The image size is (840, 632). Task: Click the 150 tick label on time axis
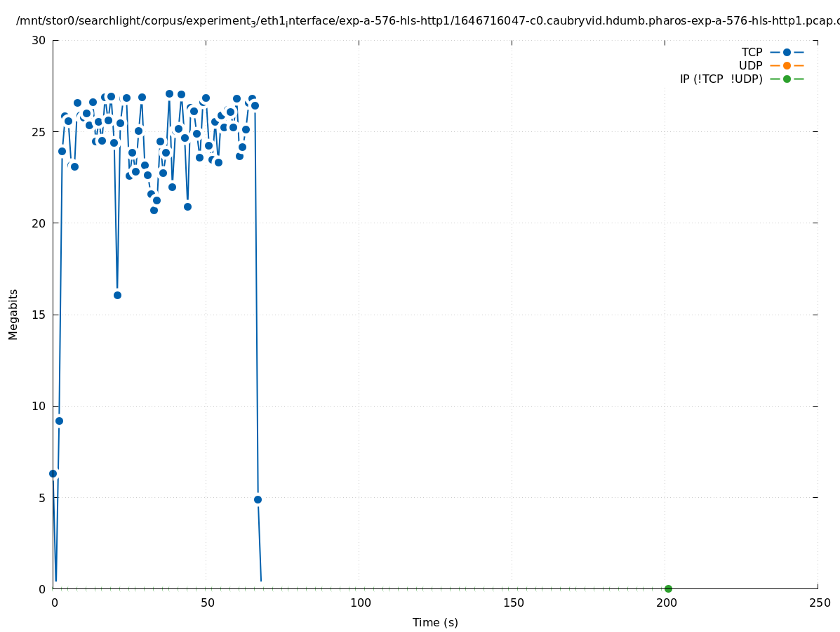[512, 603]
